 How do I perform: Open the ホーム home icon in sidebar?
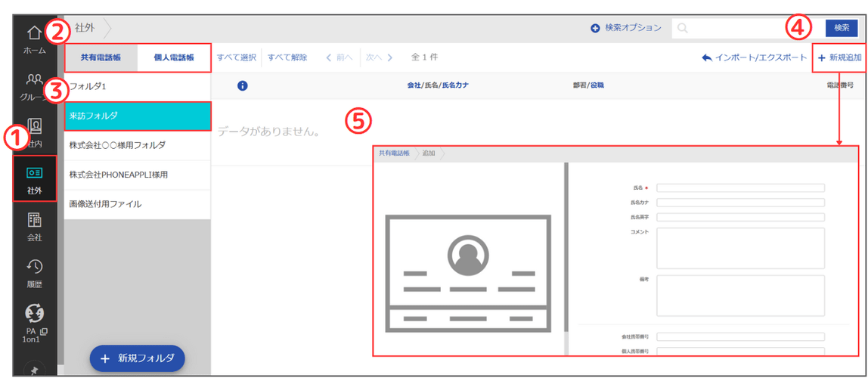click(x=34, y=34)
